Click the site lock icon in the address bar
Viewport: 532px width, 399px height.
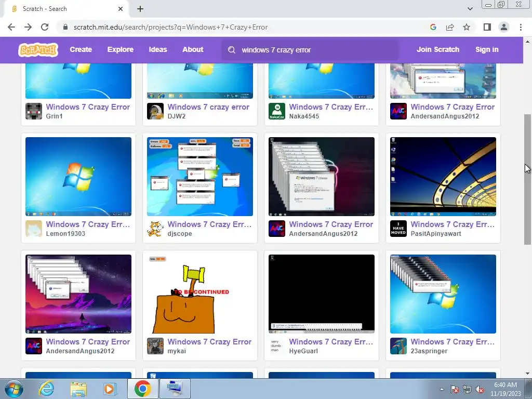(x=65, y=27)
